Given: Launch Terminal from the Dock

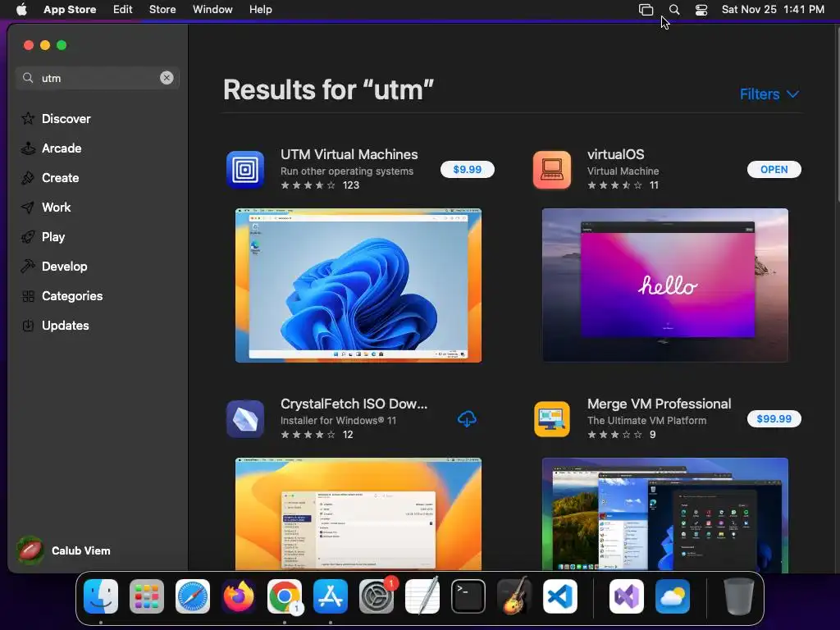Looking at the screenshot, I should 468,596.
